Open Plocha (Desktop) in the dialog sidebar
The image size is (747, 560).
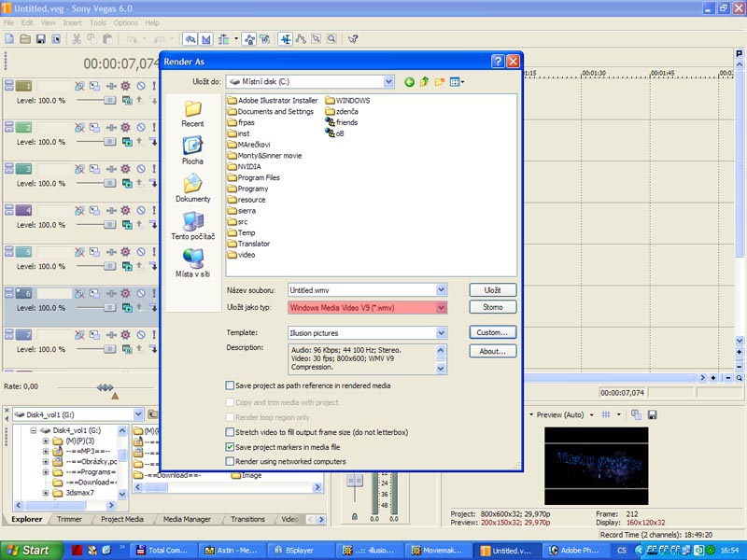(192, 150)
